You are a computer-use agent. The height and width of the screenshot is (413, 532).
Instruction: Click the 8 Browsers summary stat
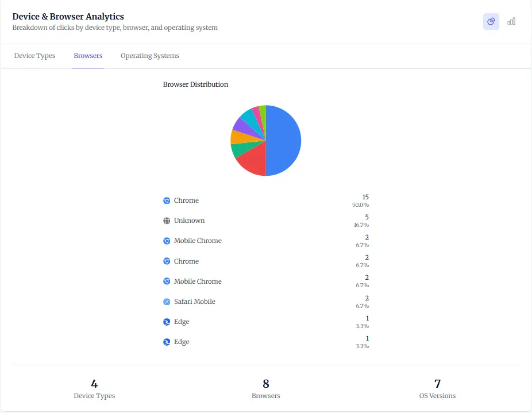tap(265, 388)
